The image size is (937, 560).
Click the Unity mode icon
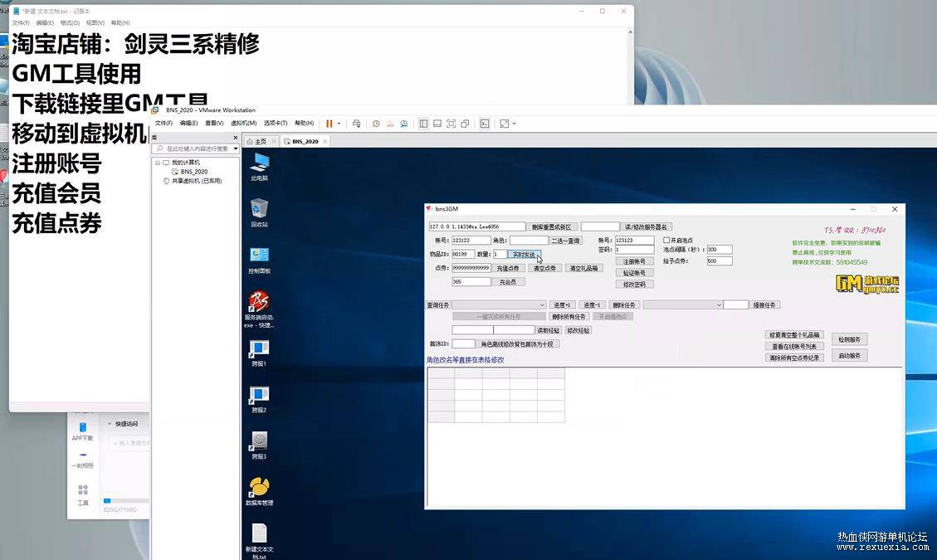pos(465,124)
